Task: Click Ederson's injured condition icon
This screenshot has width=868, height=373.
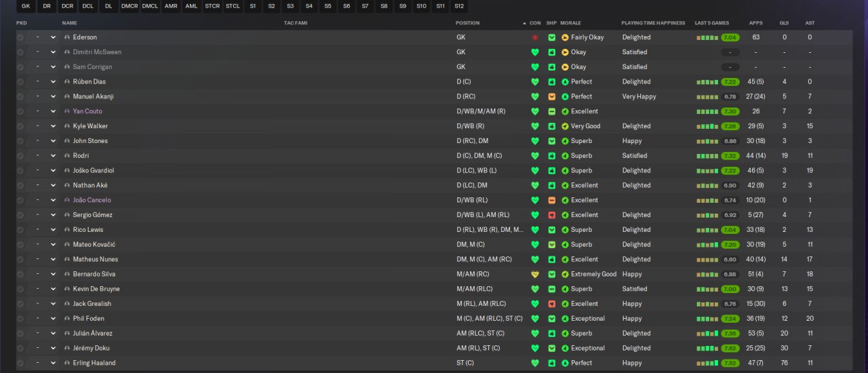Action: pos(535,37)
